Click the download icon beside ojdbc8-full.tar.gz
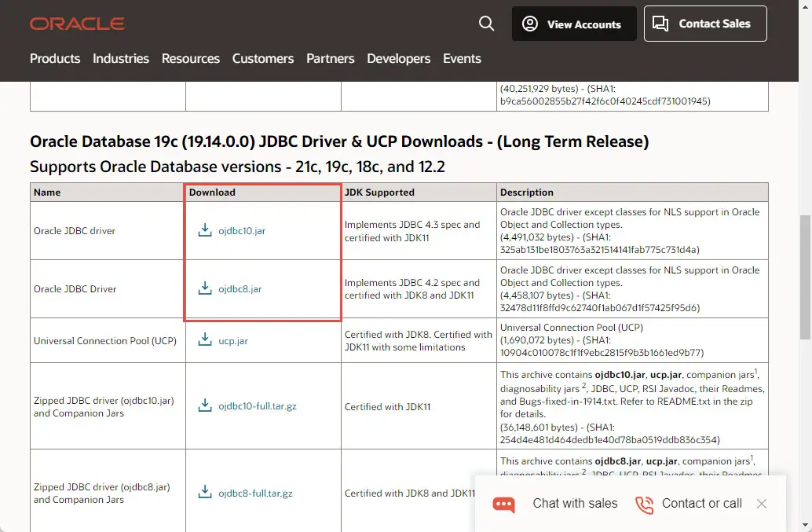The width and height of the screenshot is (812, 532). click(x=205, y=492)
